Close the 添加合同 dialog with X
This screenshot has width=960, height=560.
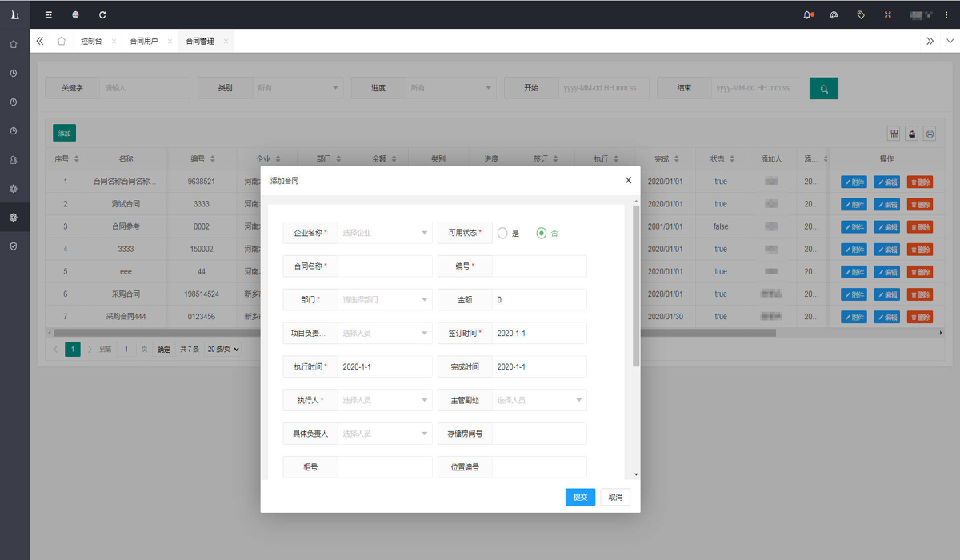click(x=628, y=181)
